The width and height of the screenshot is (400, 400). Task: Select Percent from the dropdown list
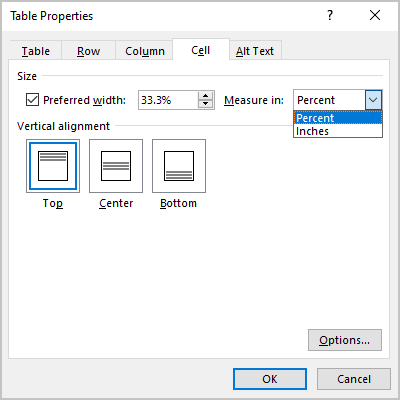point(338,118)
